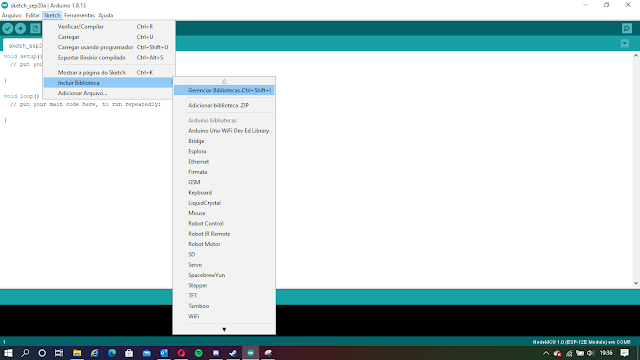Click the New sketch file icon
The height and width of the screenshot is (360, 640).
pyautogui.click(x=35, y=28)
